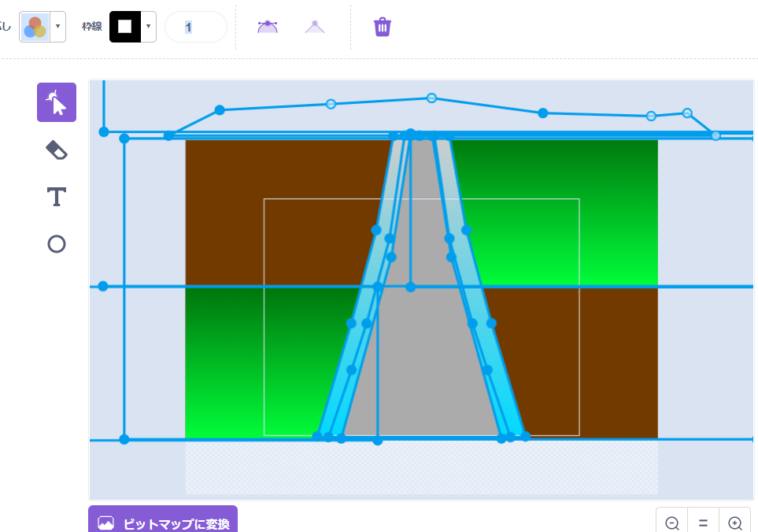This screenshot has width=758, height=532.
Task: Select the Text tool
Action: [57, 197]
